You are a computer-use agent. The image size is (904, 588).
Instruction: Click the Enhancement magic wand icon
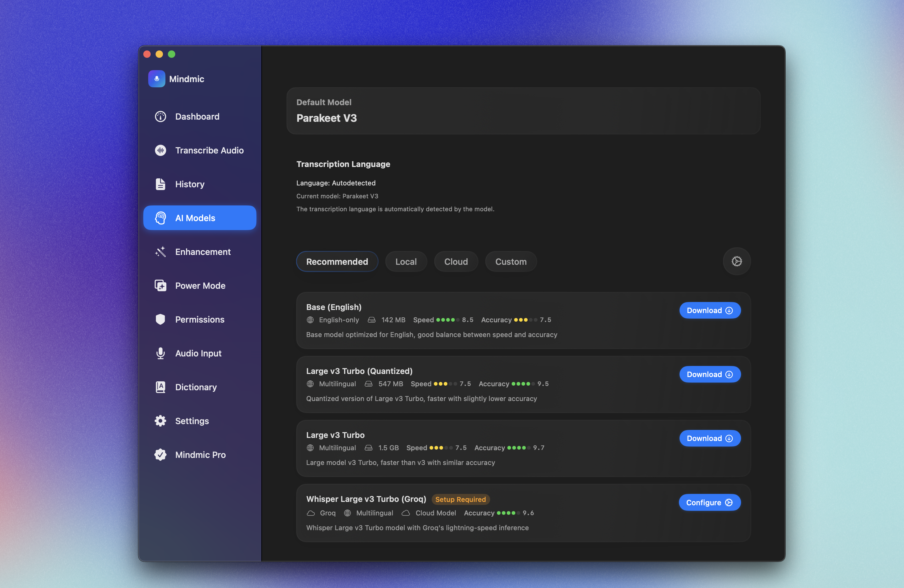click(160, 252)
